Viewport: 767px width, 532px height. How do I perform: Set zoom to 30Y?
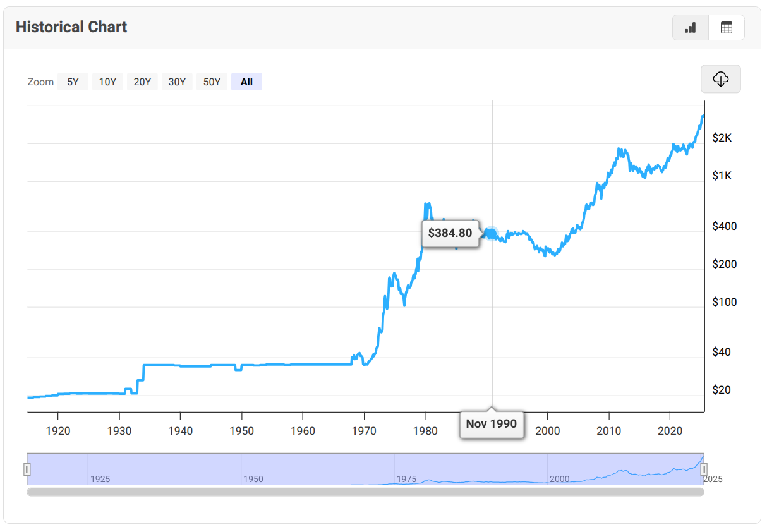tap(177, 82)
